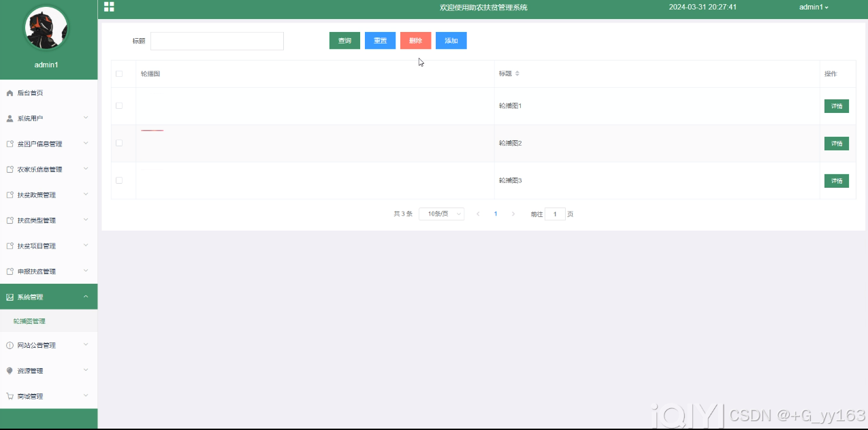Click the 2024-03-31 date and time text
Image resolution: width=868 pixels, height=430 pixels.
pos(703,7)
